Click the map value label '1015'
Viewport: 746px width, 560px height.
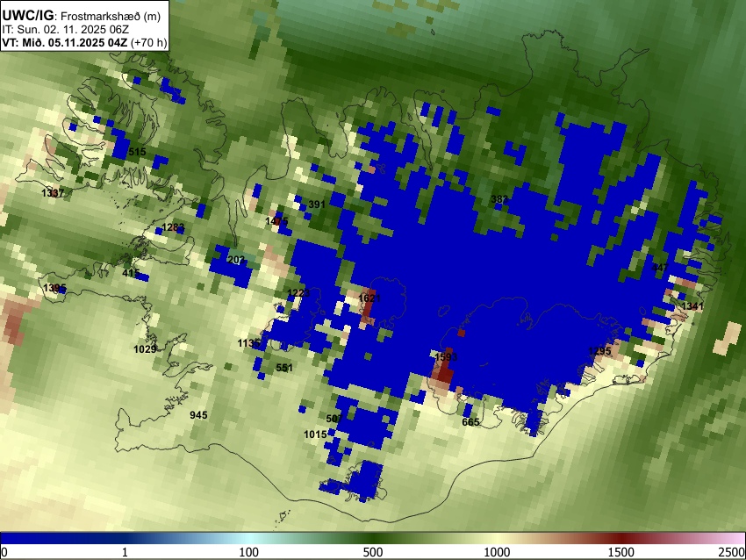tap(315, 434)
